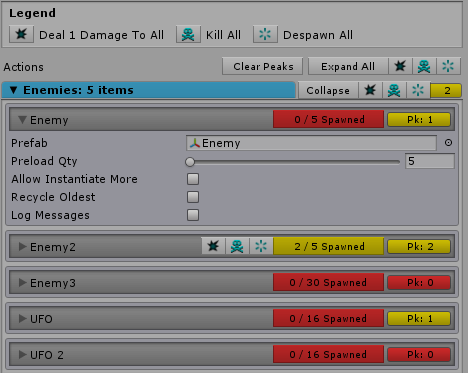The width and height of the screenshot is (468, 373).
Task: Click Enemy3 Pk: 0 peak indicator
Action: 419,282
